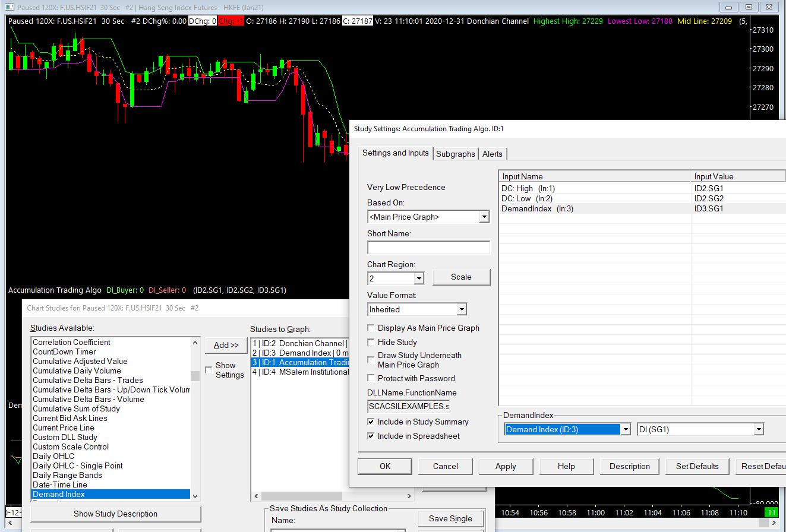Confirm study settings with OK
This screenshot has height=532, width=786.
[385, 466]
